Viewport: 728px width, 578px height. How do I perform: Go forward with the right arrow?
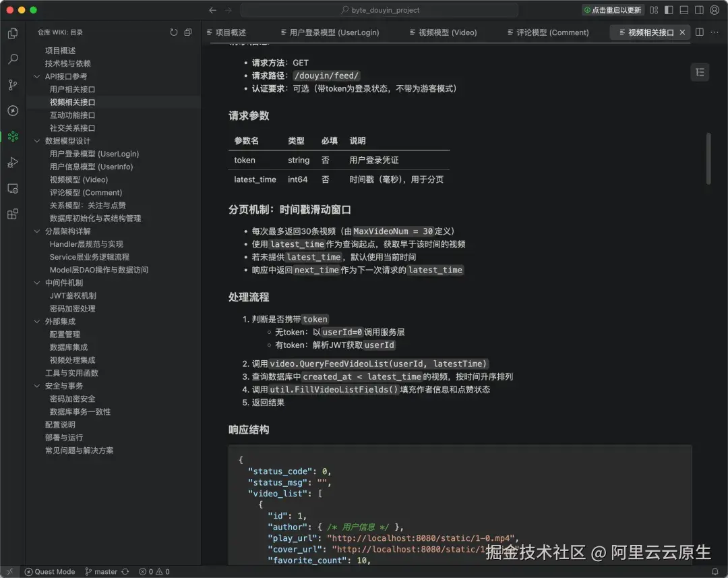(x=228, y=10)
